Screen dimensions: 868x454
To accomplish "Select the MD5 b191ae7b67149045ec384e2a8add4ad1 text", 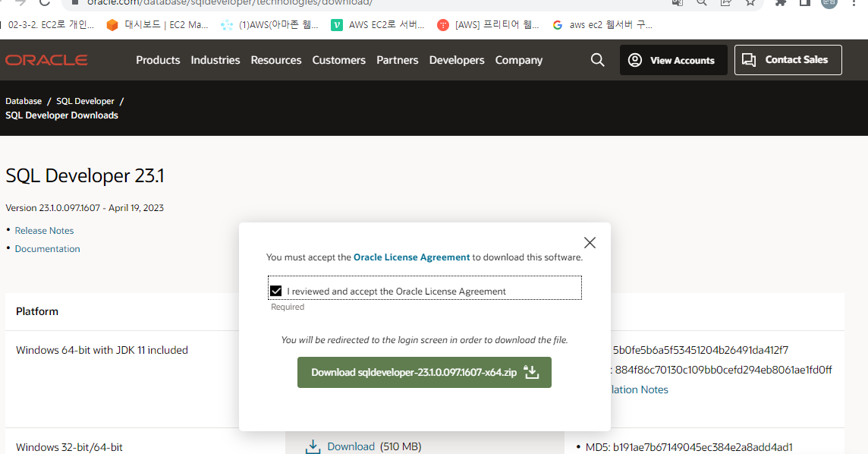I will [689, 447].
